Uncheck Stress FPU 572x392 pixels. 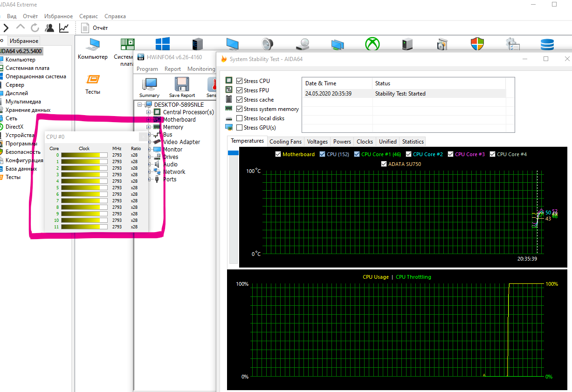click(240, 90)
